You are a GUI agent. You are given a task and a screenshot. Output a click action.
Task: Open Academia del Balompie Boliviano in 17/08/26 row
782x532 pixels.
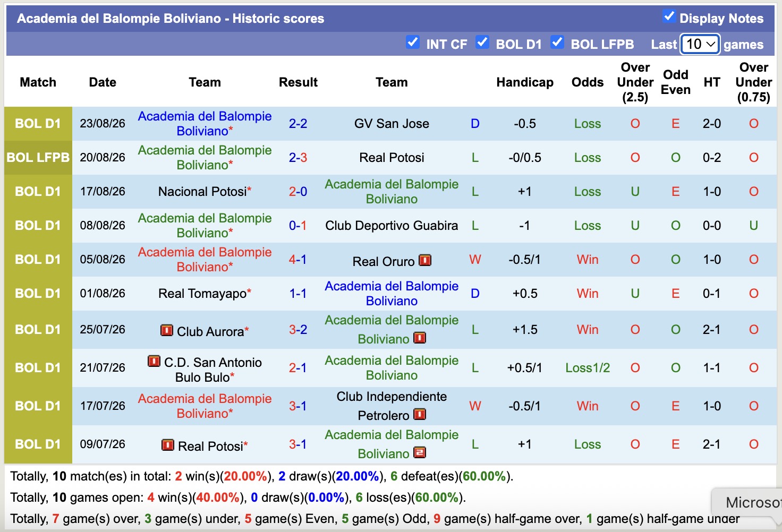tap(392, 192)
